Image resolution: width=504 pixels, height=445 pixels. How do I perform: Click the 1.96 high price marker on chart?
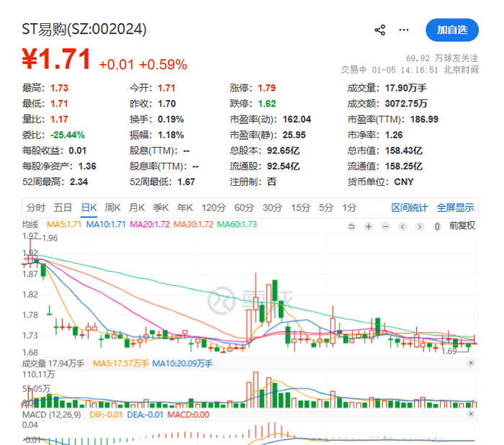[x=50, y=238]
